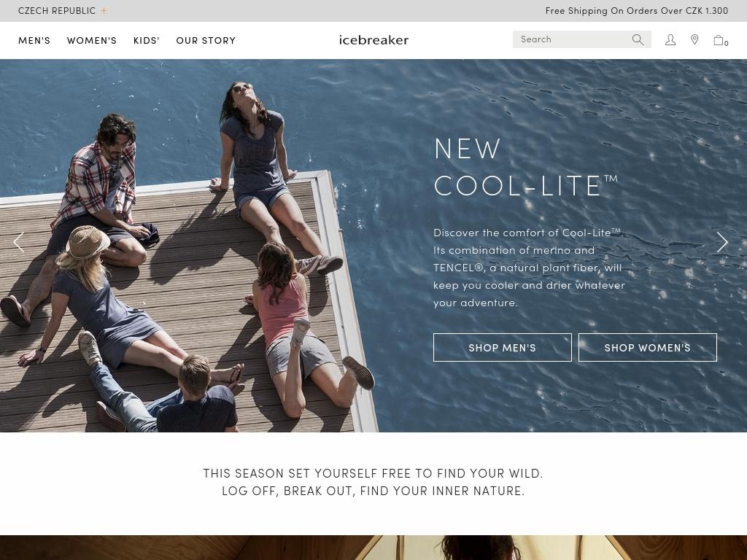747x560 pixels.
Task: Open the Men's menu
Action: point(34,41)
